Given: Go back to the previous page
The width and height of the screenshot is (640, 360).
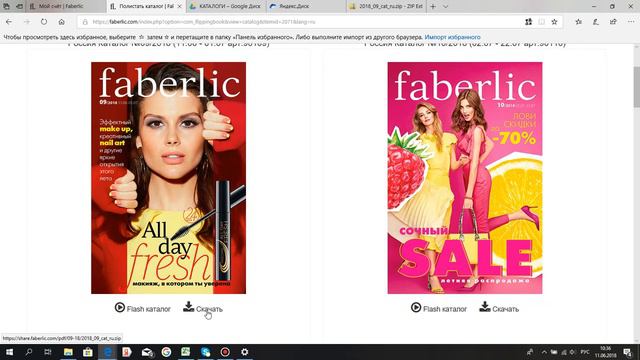Looking at the screenshot, I should [x=9, y=22].
